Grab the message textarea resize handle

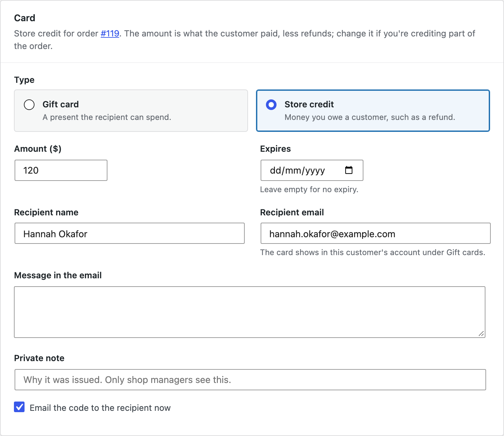[481, 334]
